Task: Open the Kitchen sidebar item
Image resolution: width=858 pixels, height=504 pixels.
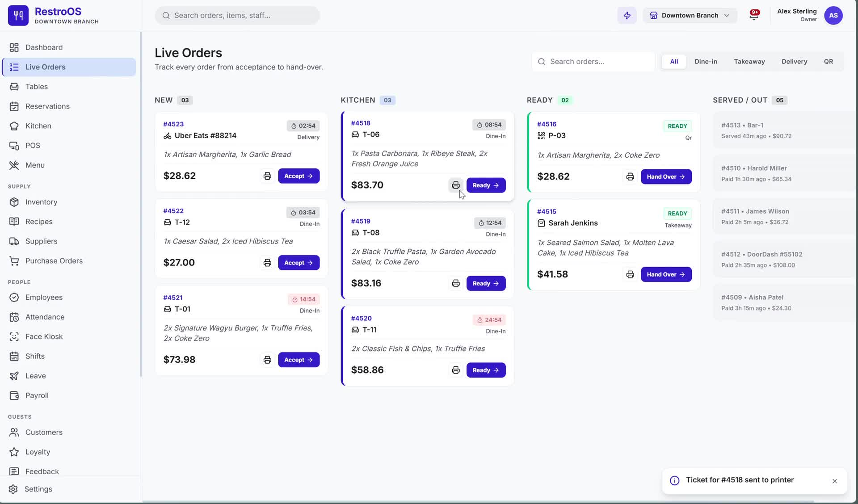Action: 69,126
